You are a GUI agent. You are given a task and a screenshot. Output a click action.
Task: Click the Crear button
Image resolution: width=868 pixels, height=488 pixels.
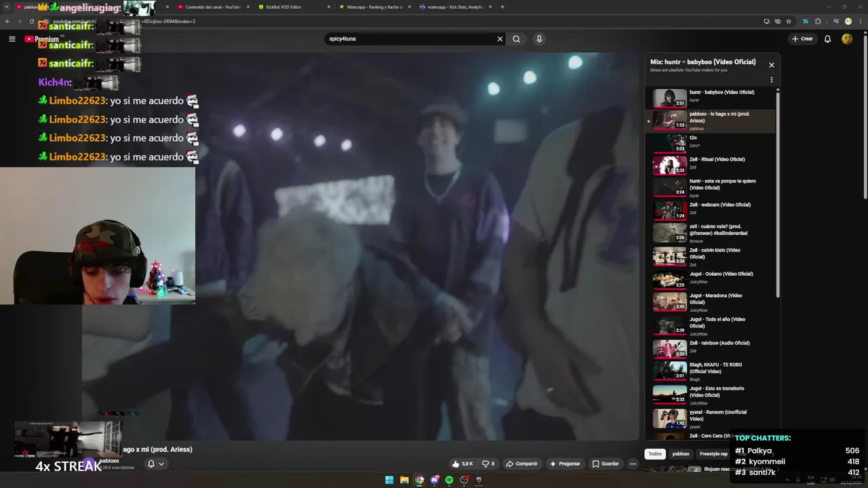(802, 39)
